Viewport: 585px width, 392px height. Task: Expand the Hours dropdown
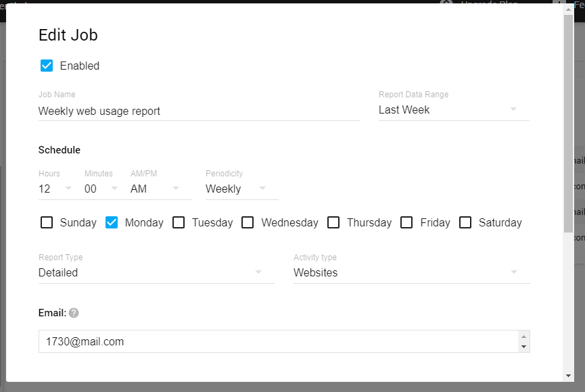click(55, 189)
